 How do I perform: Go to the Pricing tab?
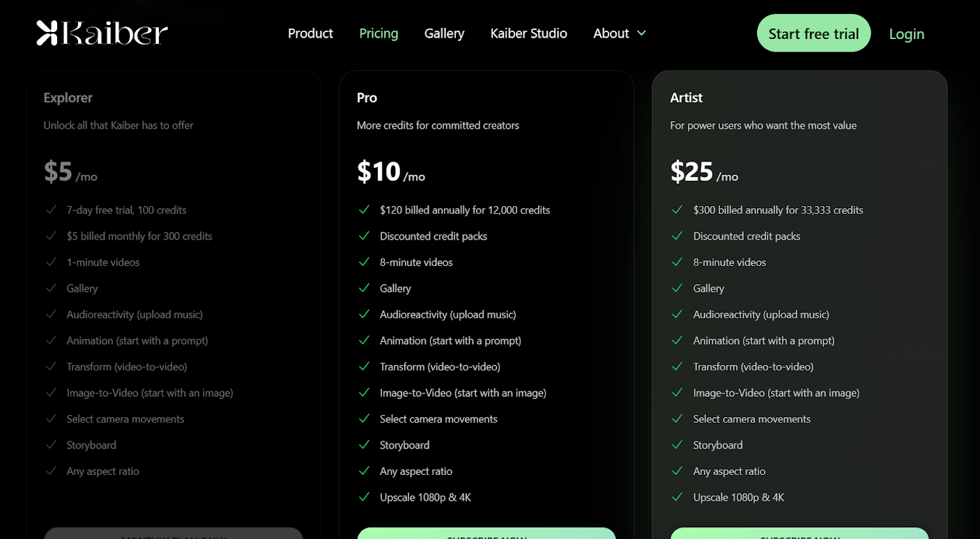(378, 33)
